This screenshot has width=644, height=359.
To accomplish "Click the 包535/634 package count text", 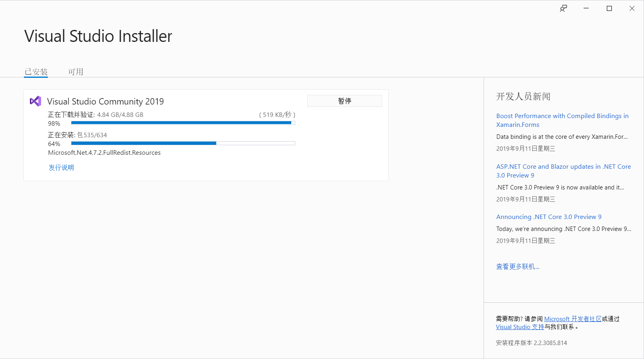I will coord(92,135).
